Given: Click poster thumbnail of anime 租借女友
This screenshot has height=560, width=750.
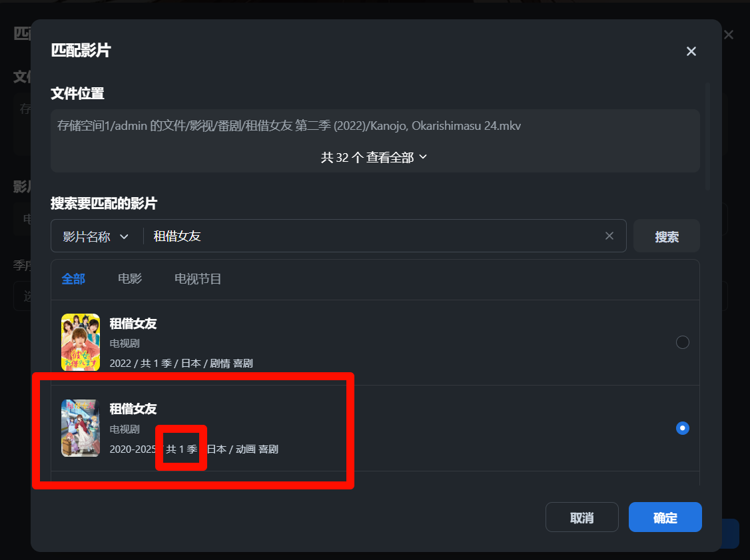Looking at the screenshot, I should tap(81, 428).
